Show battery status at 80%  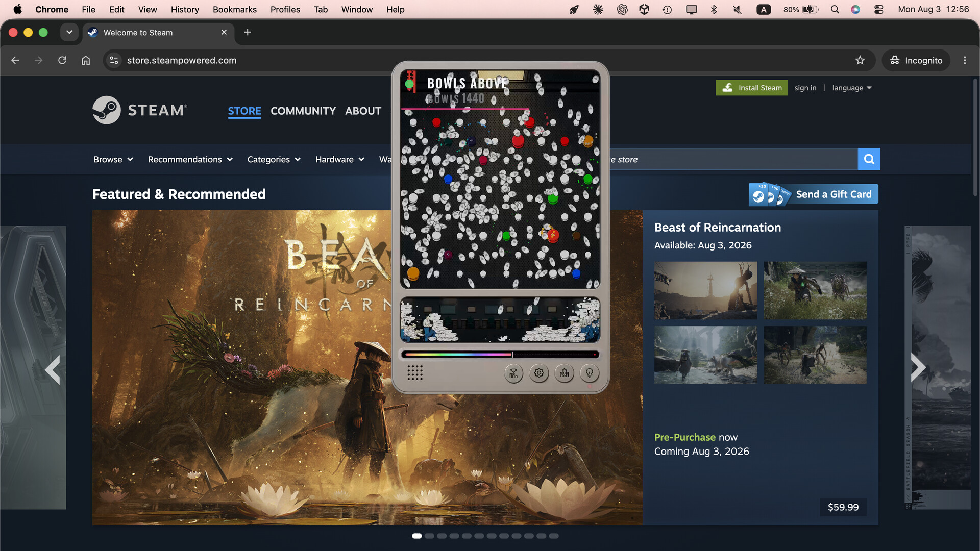click(801, 9)
